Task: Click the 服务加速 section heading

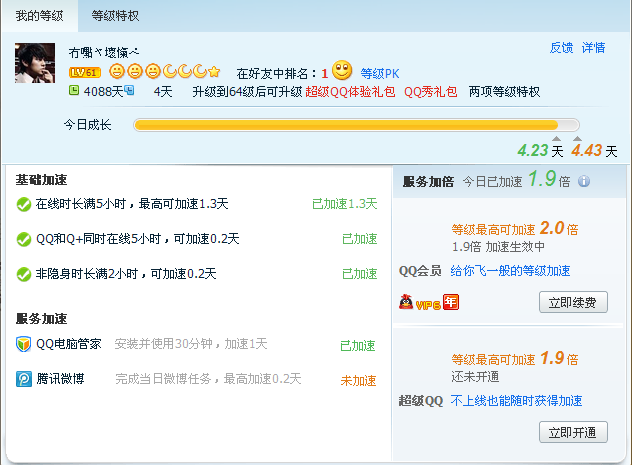Action: pos(42,319)
